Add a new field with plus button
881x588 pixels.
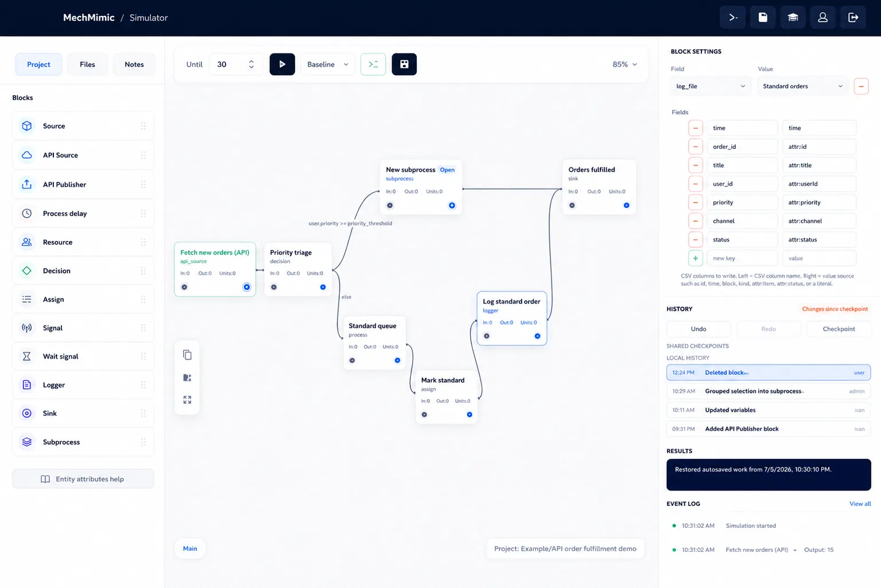pyautogui.click(x=696, y=258)
